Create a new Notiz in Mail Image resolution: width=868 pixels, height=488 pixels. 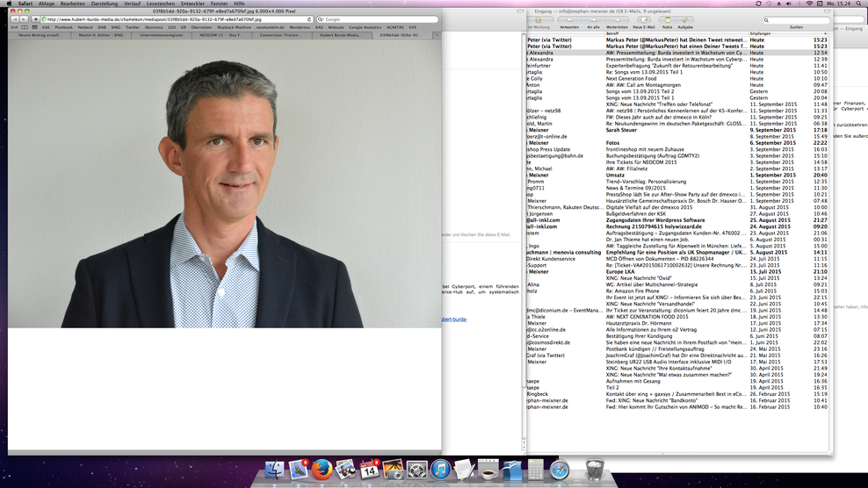pos(668,22)
